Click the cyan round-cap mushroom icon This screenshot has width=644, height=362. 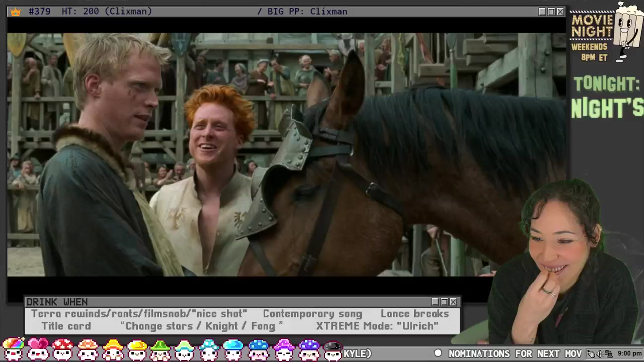tap(233, 350)
